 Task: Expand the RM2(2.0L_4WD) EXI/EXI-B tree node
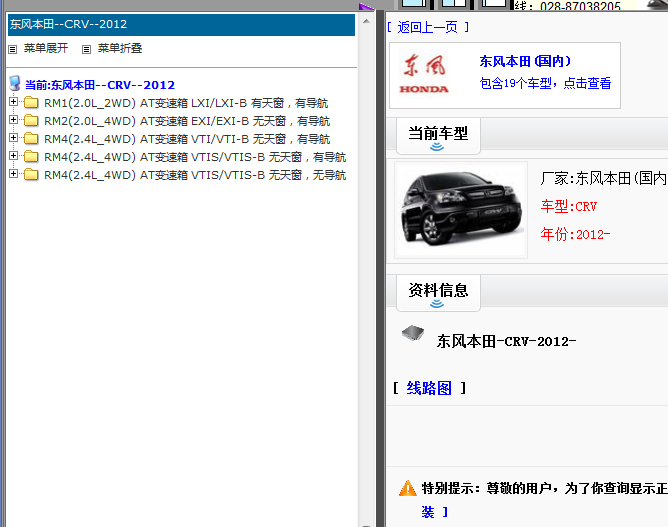[x=13, y=120]
